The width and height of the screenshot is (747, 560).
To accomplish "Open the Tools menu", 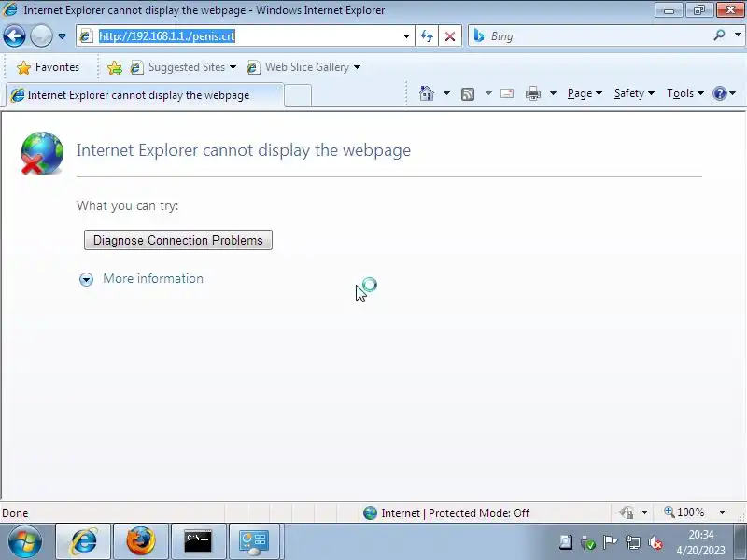I will (x=685, y=93).
